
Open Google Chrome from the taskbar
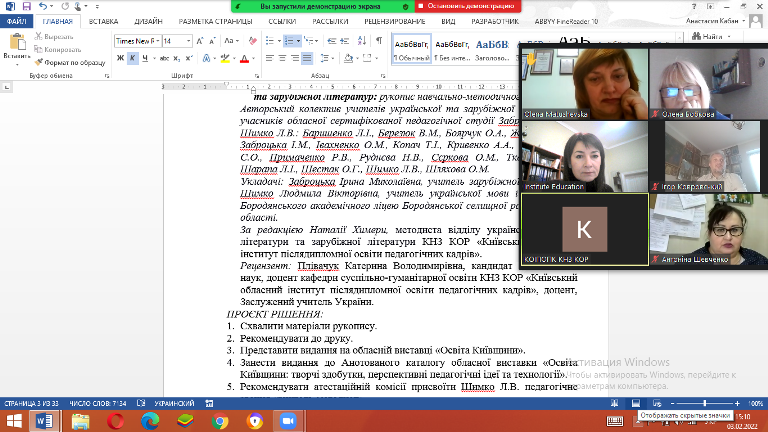[220, 421]
